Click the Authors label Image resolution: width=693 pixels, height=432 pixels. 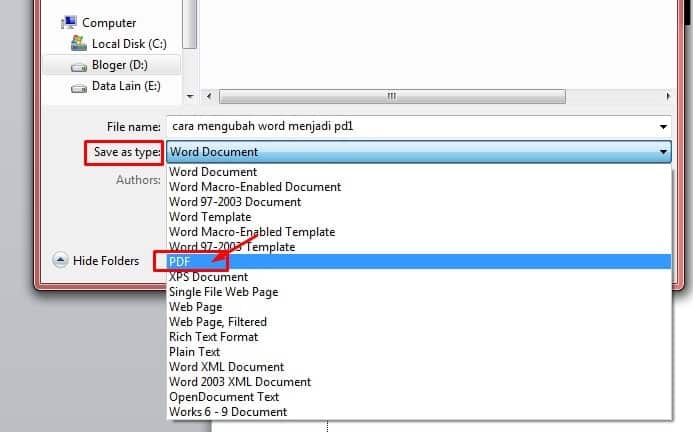[x=138, y=180]
